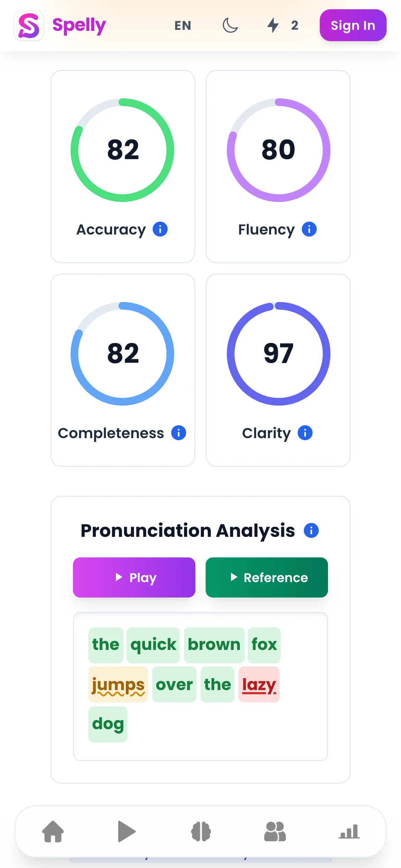The width and height of the screenshot is (401, 868).
Task: Click the Spelly logo icon
Action: point(29,26)
